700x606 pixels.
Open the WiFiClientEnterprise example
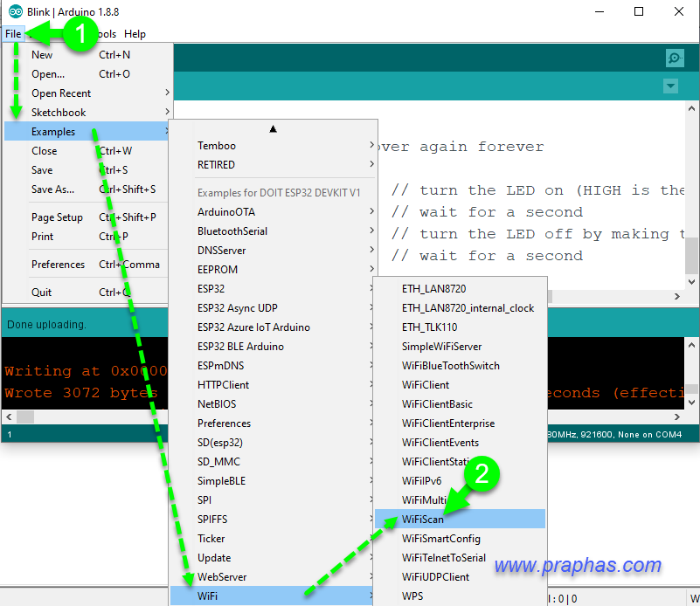[x=460, y=423]
